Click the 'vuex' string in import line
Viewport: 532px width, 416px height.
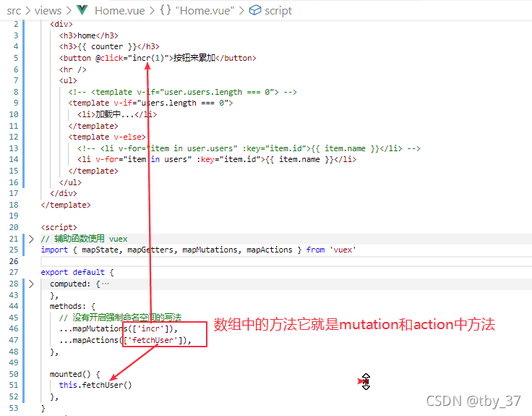click(x=343, y=250)
